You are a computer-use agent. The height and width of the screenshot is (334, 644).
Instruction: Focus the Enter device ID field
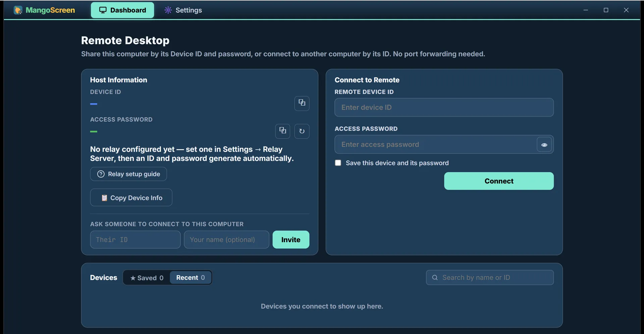(444, 107)
